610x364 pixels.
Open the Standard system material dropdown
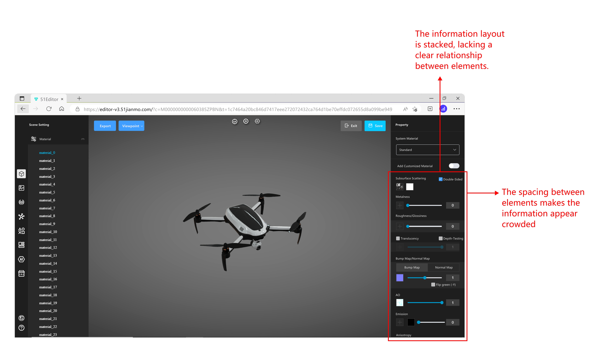427,150
